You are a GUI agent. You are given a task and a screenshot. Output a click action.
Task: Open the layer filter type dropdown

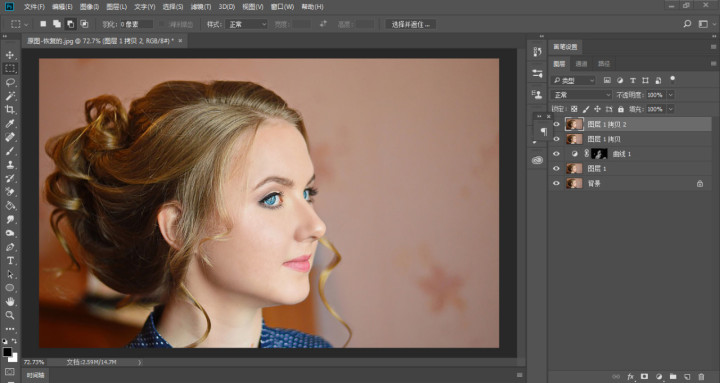[x=573, y=80]
